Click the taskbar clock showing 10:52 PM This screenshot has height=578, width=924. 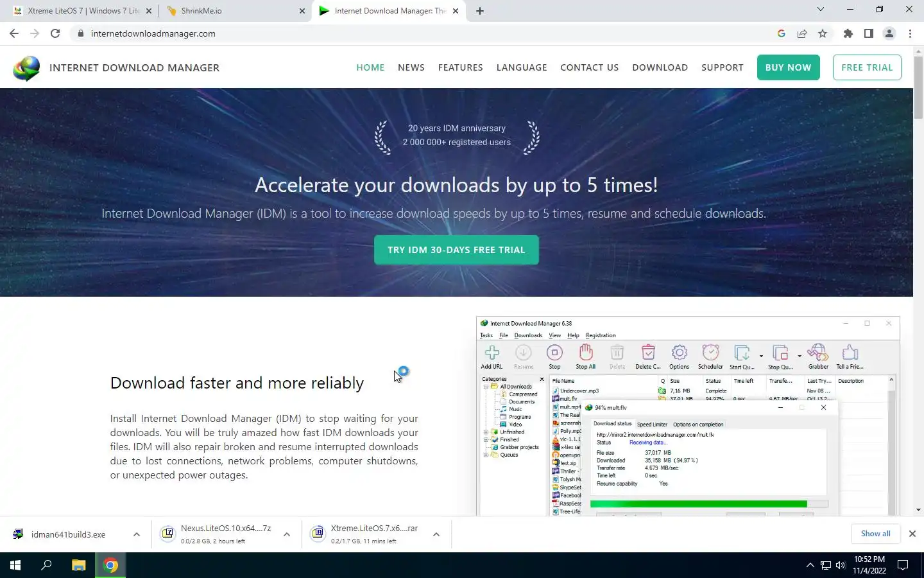click(x=869, y=565)
